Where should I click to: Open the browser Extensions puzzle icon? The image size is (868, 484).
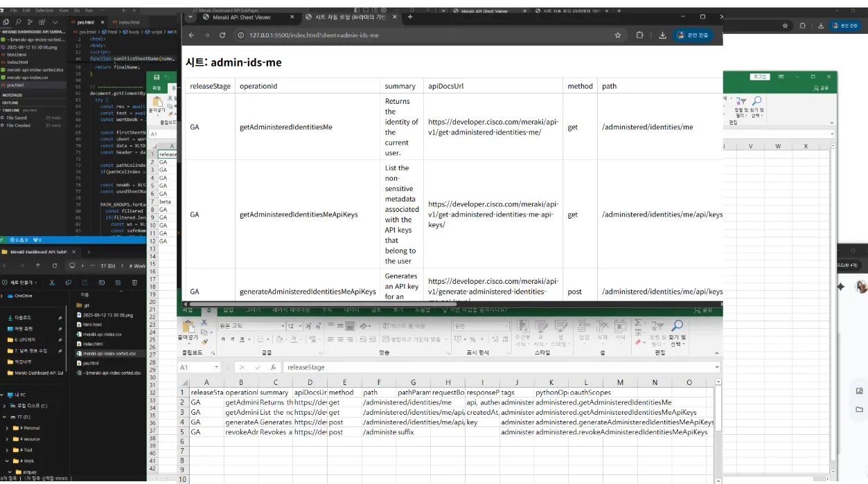[x=639, y=35]
